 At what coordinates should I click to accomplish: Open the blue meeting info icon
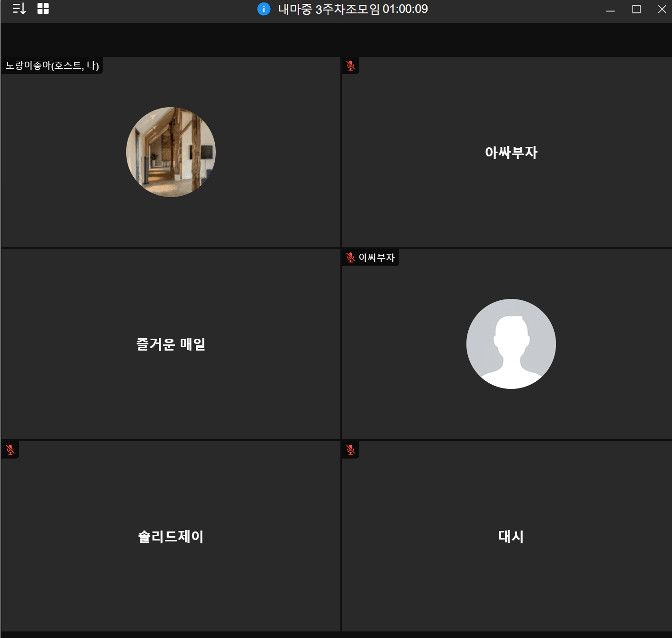(264, 9)
